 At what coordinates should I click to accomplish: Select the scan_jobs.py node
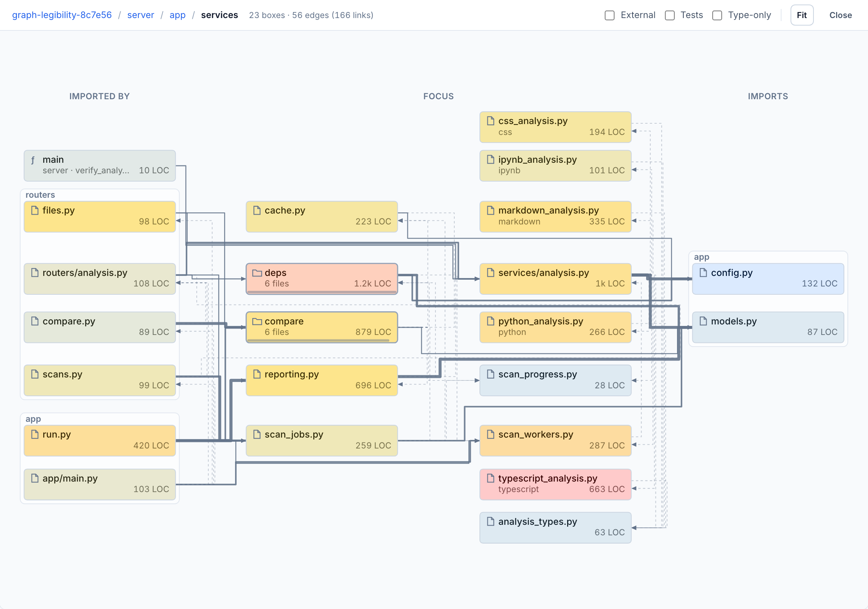click(x=321, y=441)
